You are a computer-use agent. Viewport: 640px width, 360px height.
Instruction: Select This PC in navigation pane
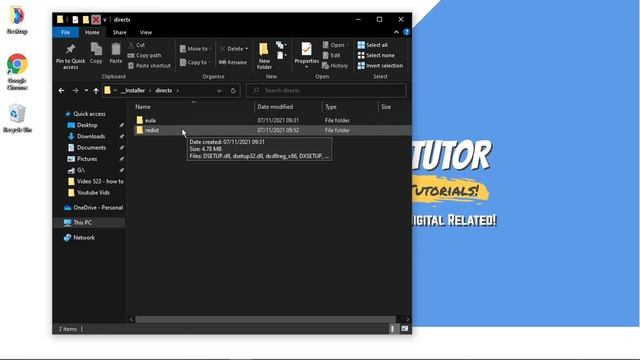(x=82, y=222)
